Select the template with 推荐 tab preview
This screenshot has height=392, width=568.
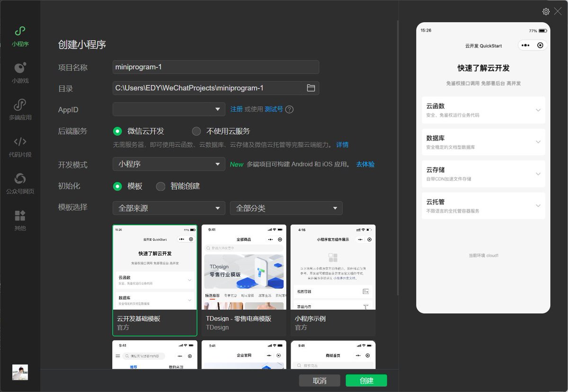pyautogui.click(x=155, y=355)
